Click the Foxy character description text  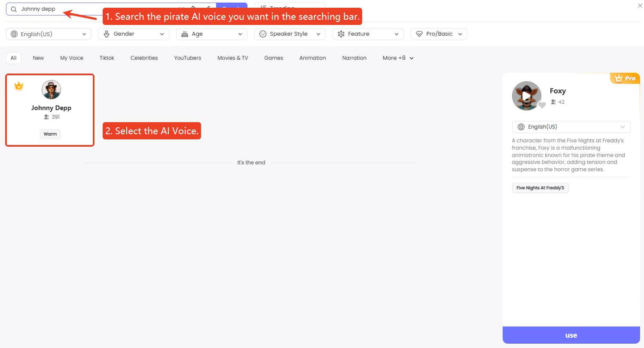(569, 155)
